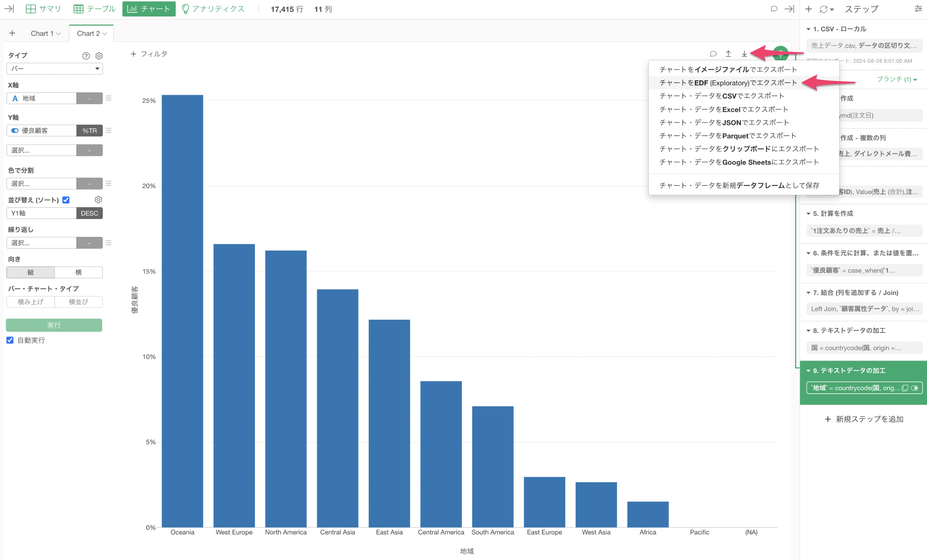
Task: Click the chart export download icon
Action: [x=744, y=54]
